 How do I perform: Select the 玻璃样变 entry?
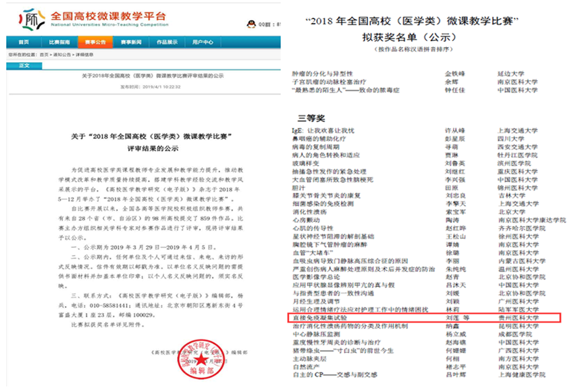[x=306, y=163]
